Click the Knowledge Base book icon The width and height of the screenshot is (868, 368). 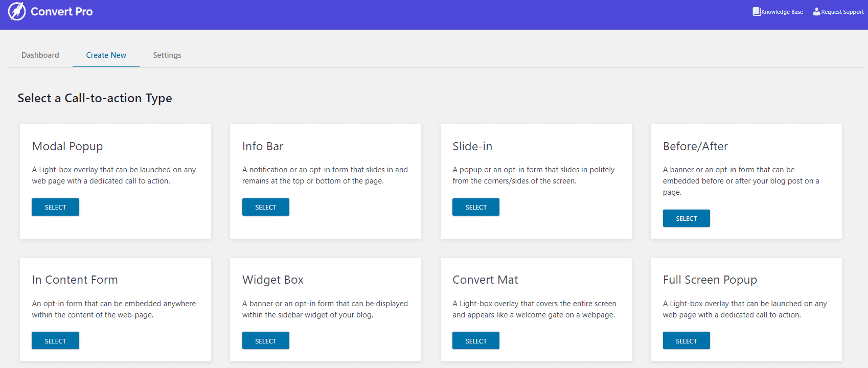[x=756, y=11]
